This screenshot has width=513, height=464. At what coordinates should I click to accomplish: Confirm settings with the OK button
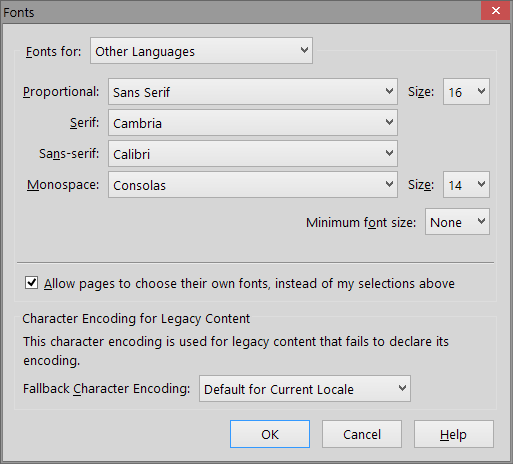(270, 434)
